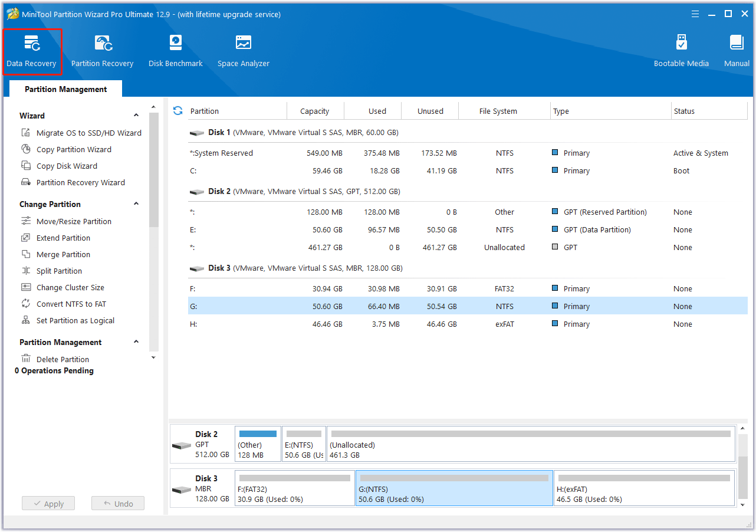Select Disk 2 header row in table
Image resolution: width=756 pixels, height=532 pixels.
[x=468, y=191]
